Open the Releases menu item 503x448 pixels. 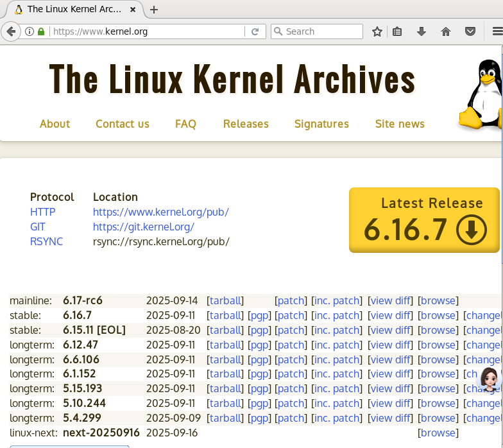pyautogui.click(x=246, y=124)
